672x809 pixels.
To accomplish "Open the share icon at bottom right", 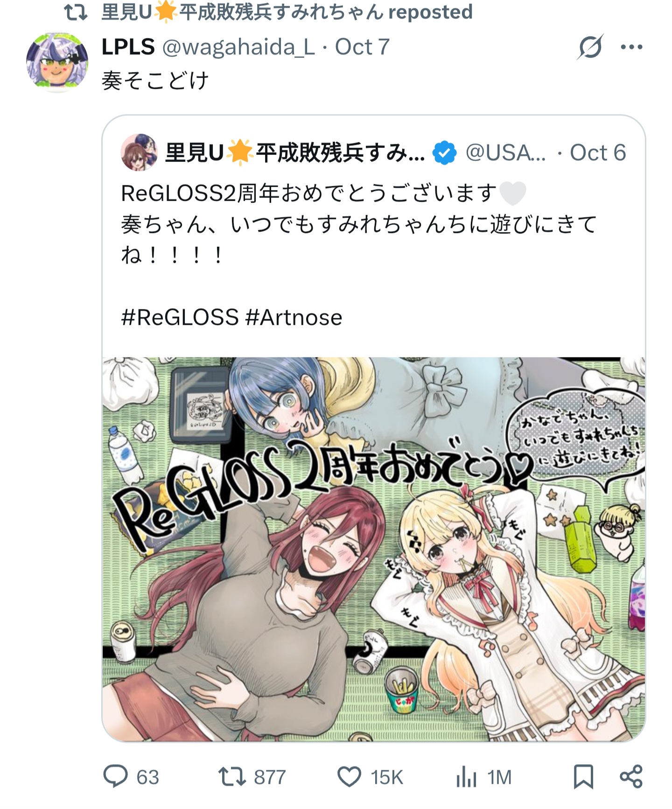I will click(x=631, y=777).
